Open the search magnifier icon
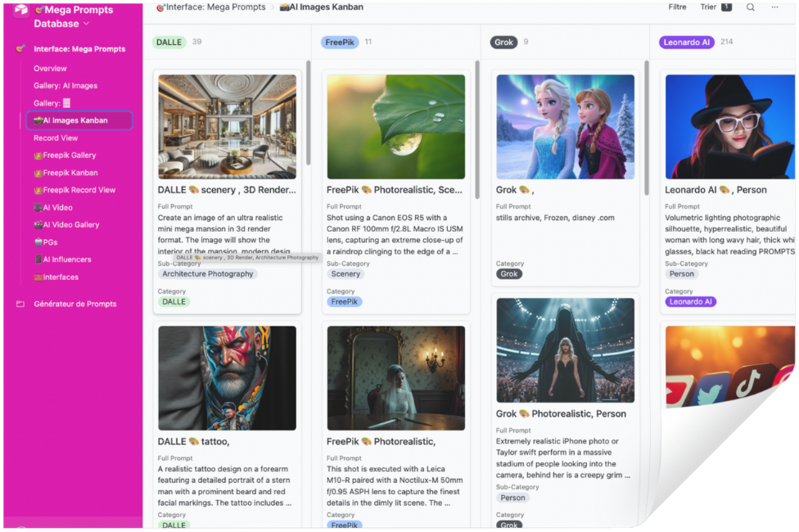 (750, 7)
